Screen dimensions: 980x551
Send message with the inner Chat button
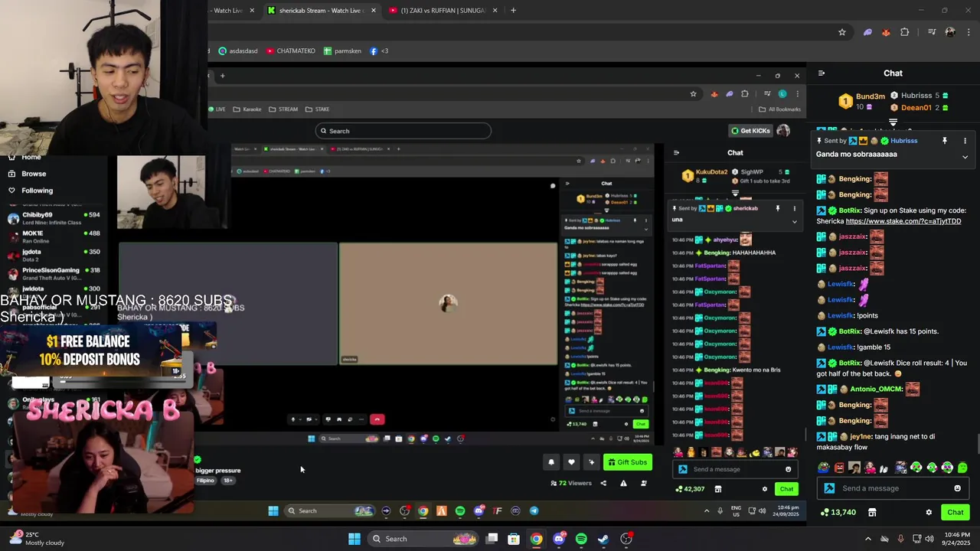tap(786, 489)
